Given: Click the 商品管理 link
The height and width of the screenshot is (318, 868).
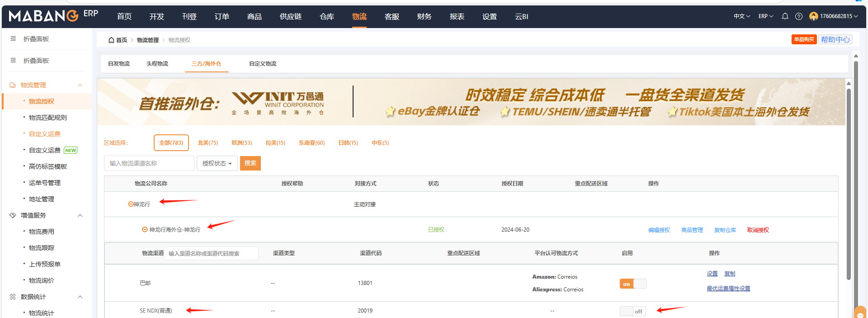Looking at the screenshot, I should click(692, 230).
